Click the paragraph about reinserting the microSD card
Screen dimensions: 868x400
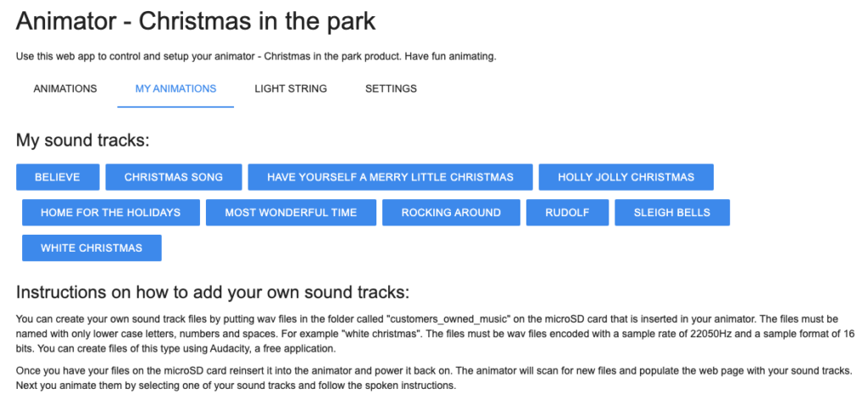coord(433,378)
